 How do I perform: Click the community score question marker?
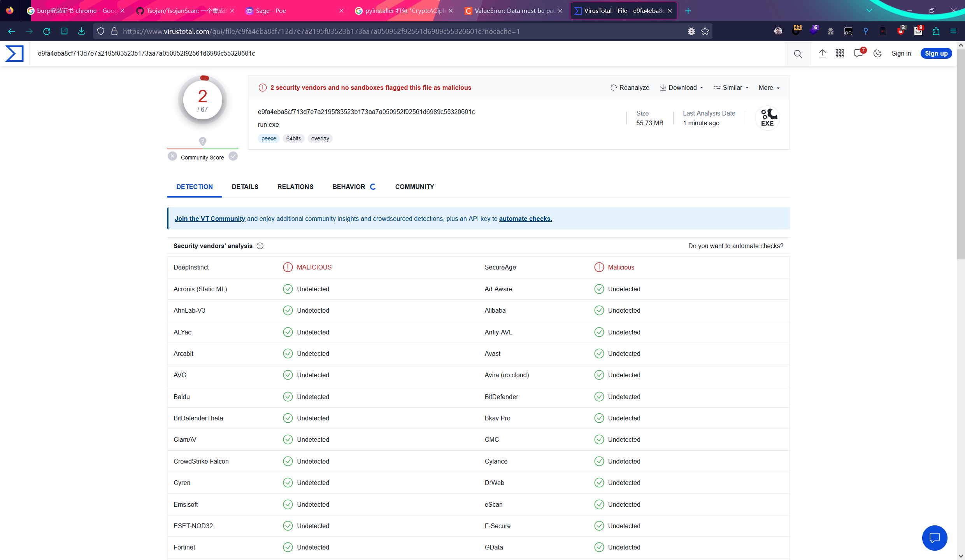pos(203,141)
